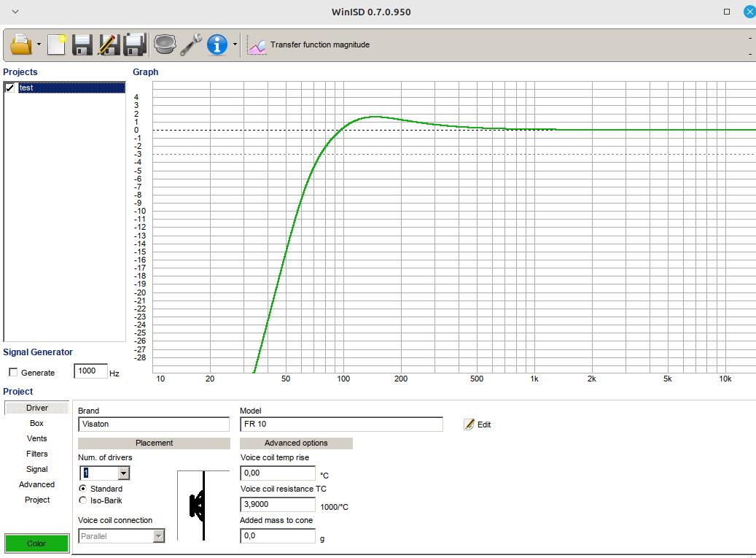
Task: Select the Iso-Barik radio button
Action: pos(82,500)
